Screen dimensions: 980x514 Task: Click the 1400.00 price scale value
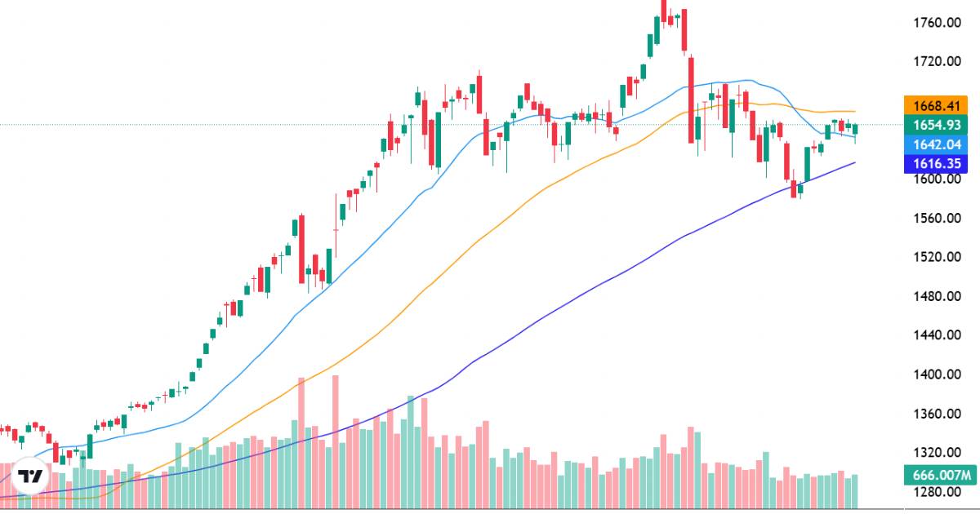(936, 374)
